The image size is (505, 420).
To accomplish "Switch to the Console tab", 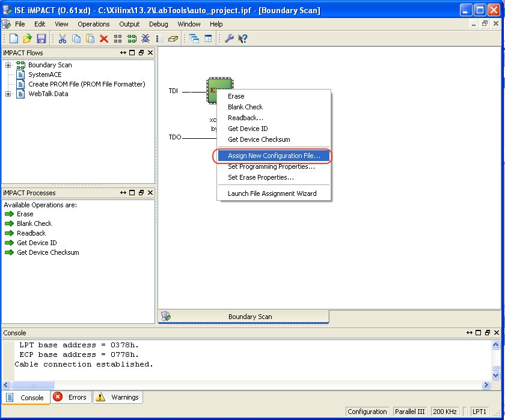I will tap(26, 398).
